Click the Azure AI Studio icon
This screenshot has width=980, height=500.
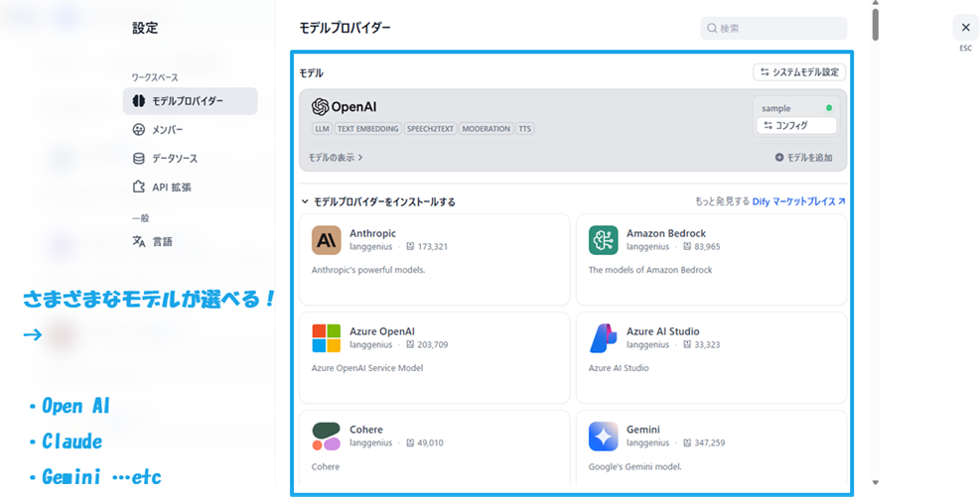[x=603, y=338]
